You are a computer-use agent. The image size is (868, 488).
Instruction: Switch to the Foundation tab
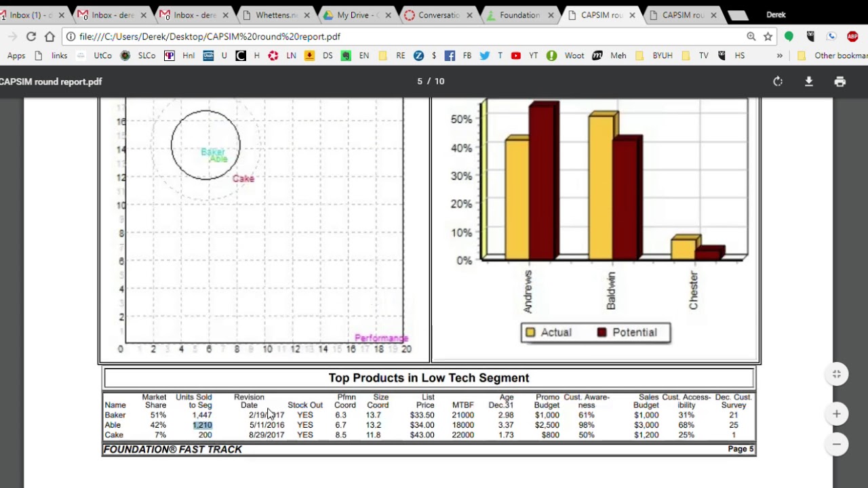point(519,15)
